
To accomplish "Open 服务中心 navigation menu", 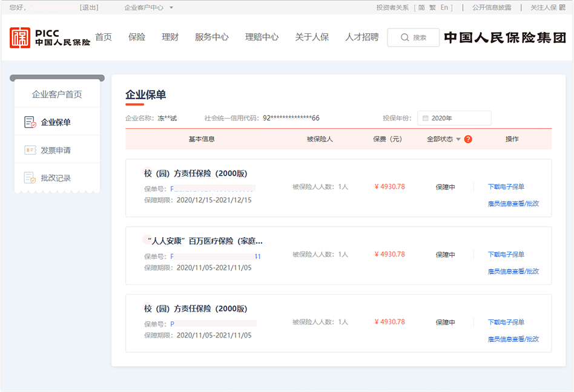I will 212,37.
